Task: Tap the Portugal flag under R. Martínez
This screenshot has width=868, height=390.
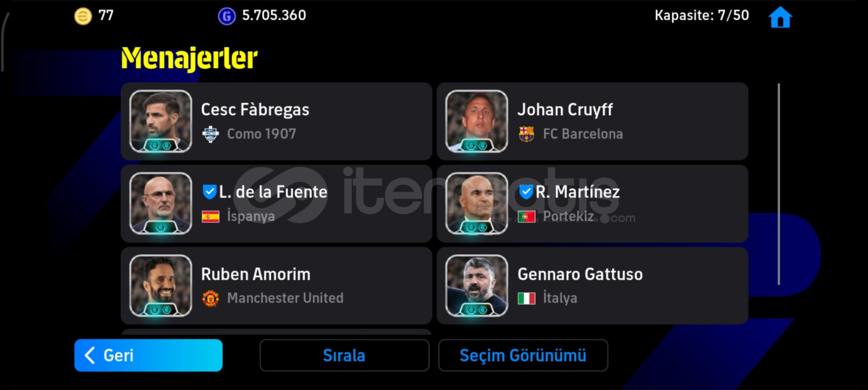Action: [526, 217]
